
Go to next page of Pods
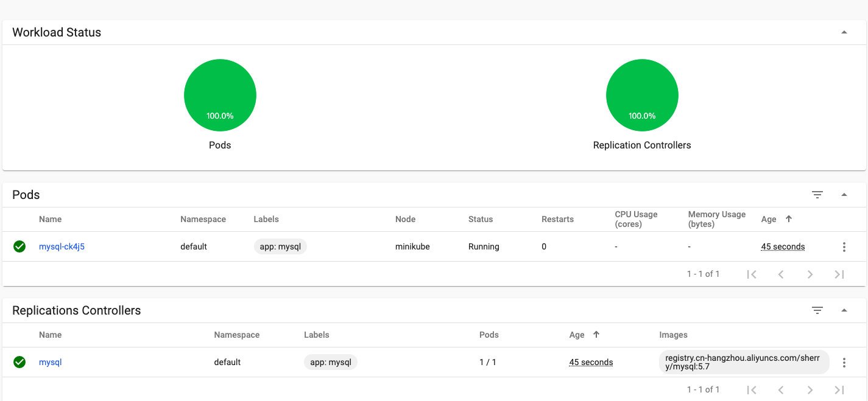(810, 274)
